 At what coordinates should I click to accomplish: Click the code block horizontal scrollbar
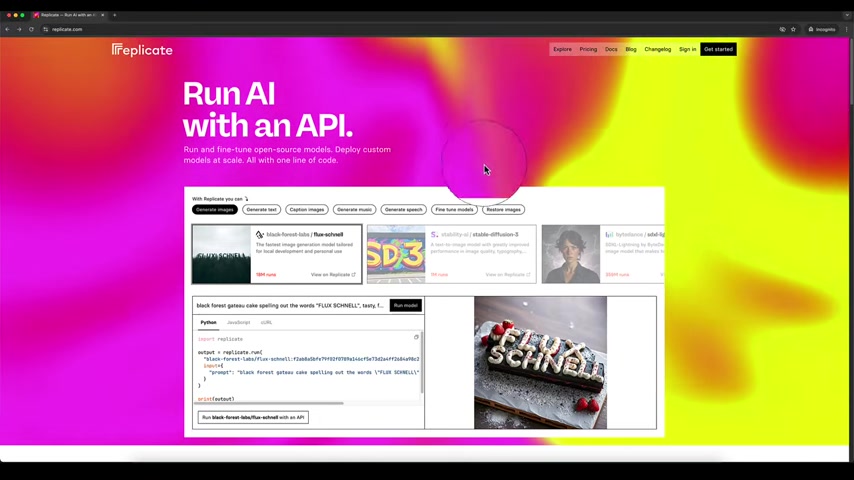click(270, 403)
